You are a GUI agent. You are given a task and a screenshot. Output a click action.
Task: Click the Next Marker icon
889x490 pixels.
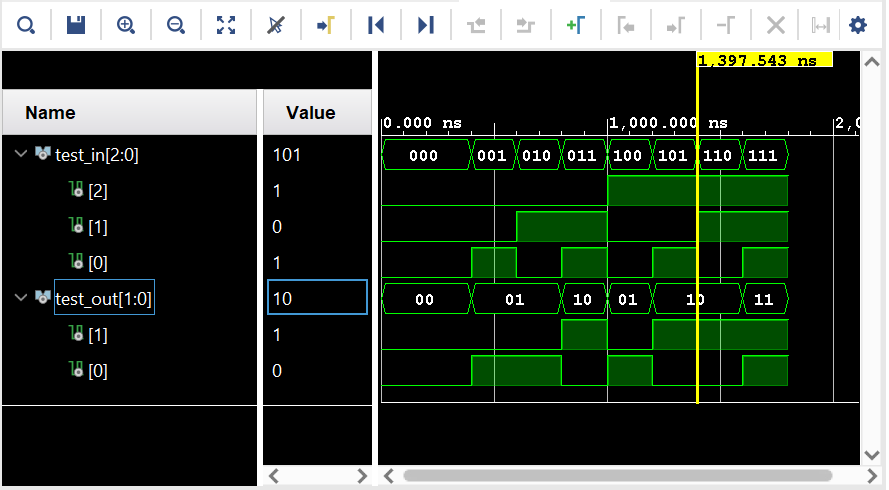click(x=675, y=25)
